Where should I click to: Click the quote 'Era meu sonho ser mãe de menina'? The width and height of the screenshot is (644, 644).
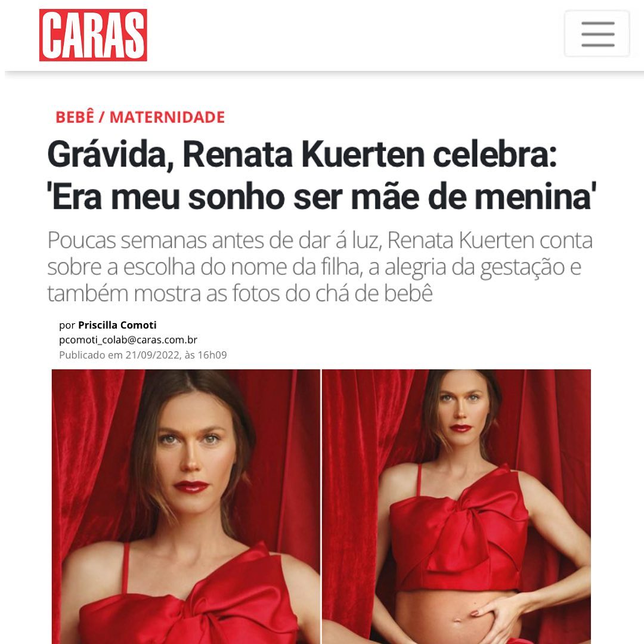pyautogui.click(x=321, y=197)
